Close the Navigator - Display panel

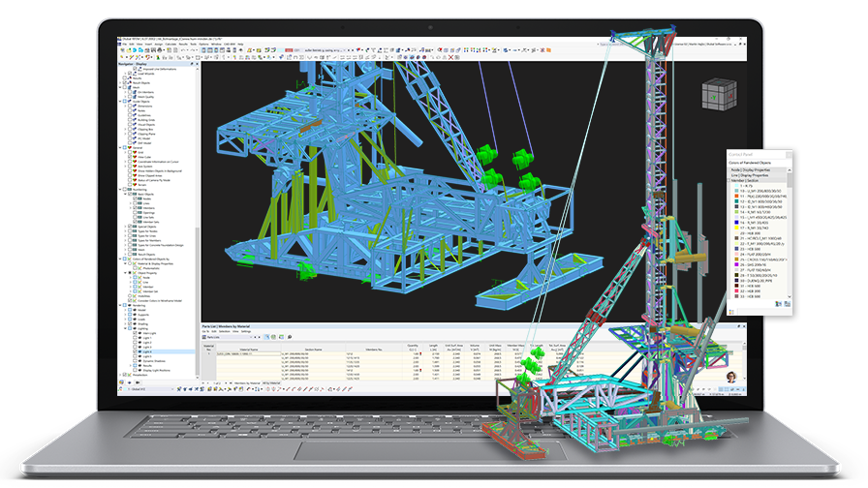[197, 64]
